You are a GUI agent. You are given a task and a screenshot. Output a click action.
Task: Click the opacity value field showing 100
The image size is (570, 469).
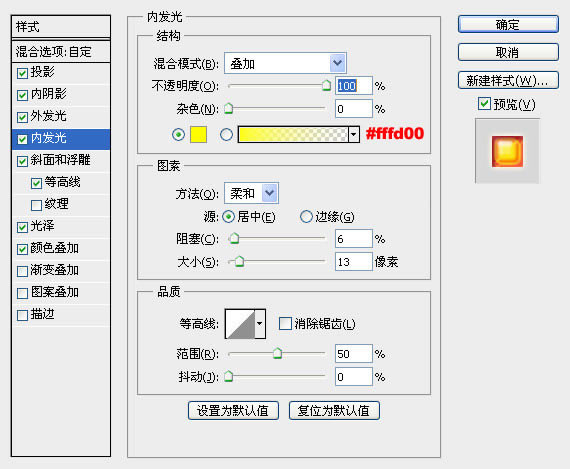(x=354, y=86)
